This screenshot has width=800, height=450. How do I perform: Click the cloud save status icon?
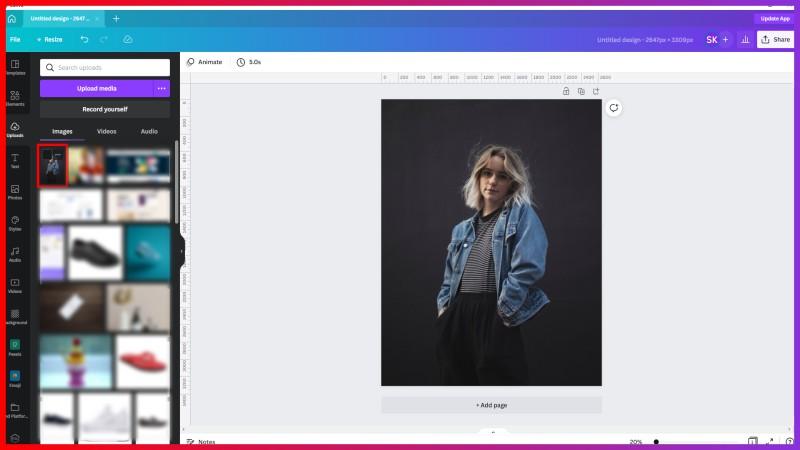tap(128, 39)
